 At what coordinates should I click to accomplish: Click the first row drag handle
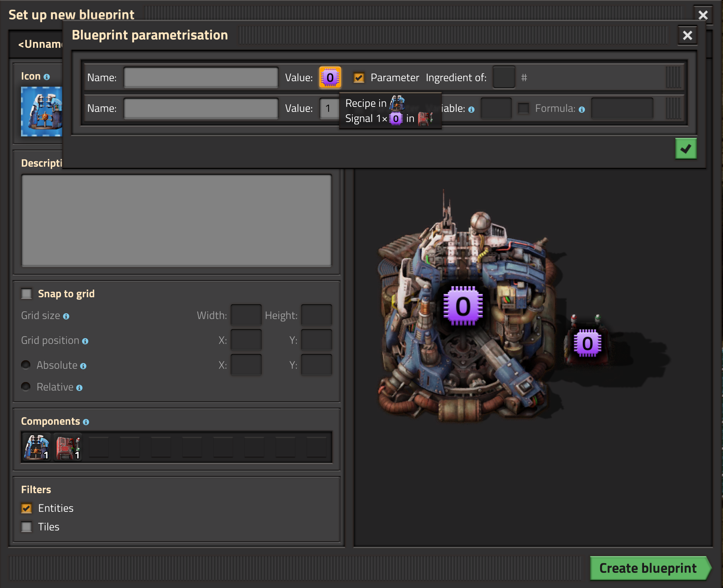673,77
